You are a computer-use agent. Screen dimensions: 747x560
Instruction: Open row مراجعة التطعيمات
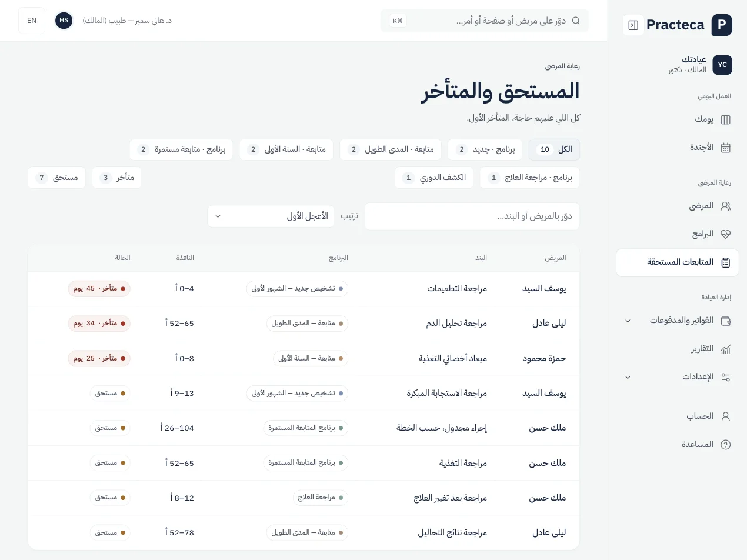tap(304, 289)
